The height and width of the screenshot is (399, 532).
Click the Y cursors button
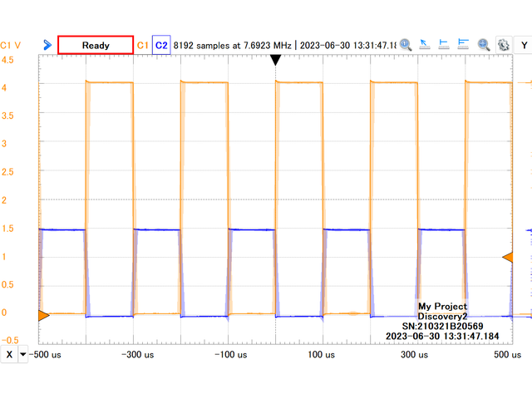tap(524, 45)
